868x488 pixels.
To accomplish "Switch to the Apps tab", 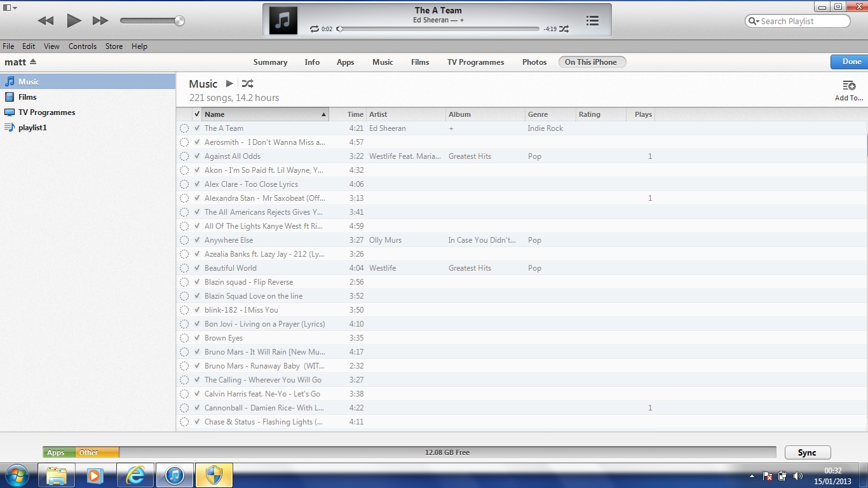I will [345, 62].
